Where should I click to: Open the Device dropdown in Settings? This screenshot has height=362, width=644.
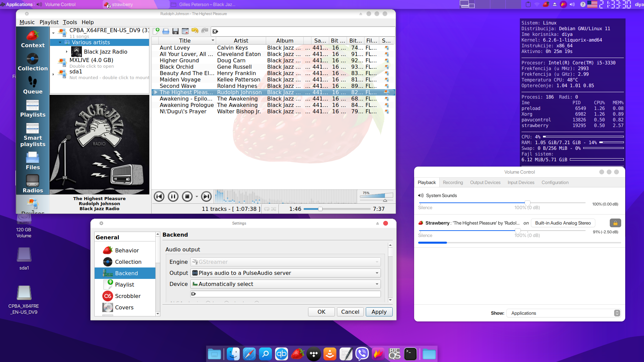286,284
